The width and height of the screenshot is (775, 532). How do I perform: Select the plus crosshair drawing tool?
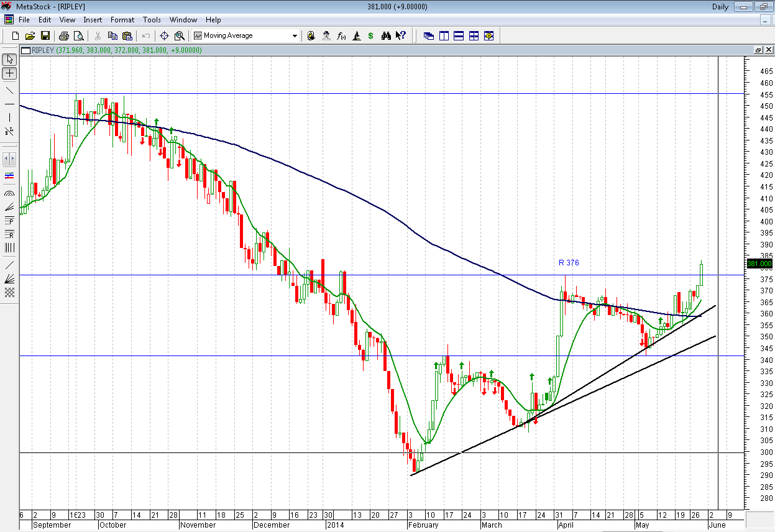[9, 73]
